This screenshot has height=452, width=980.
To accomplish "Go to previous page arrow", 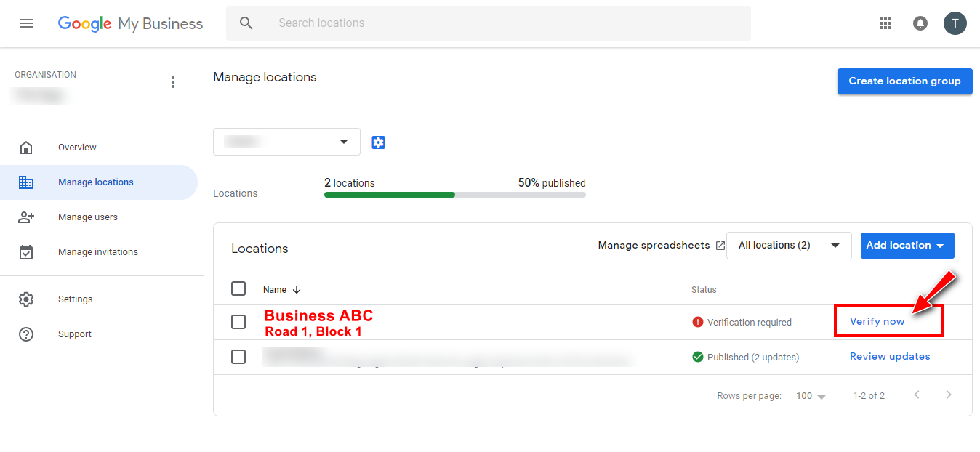I will click(x=917, y=395).
